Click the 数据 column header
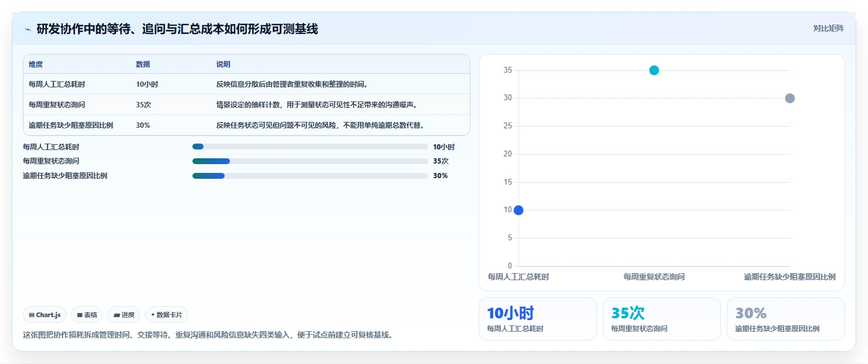Image resolution: width=868 pixels, height=364 pixels. coord(143,64)
